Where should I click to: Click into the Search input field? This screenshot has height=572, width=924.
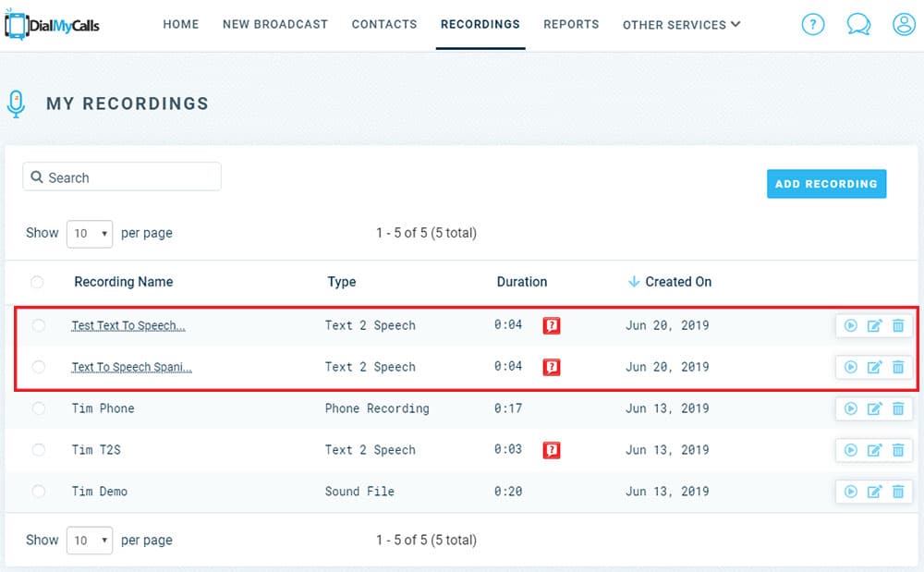click(x=122, y=176)
